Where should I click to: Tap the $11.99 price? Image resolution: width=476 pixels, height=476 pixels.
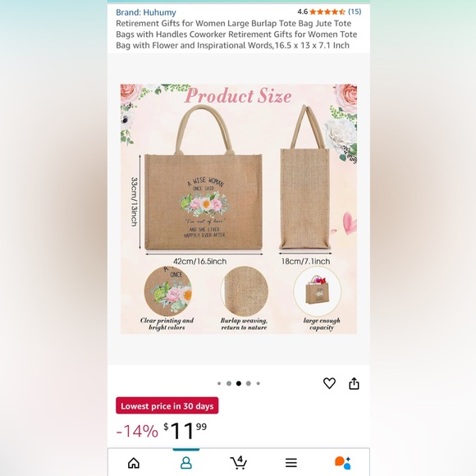[x=185, y=431]
